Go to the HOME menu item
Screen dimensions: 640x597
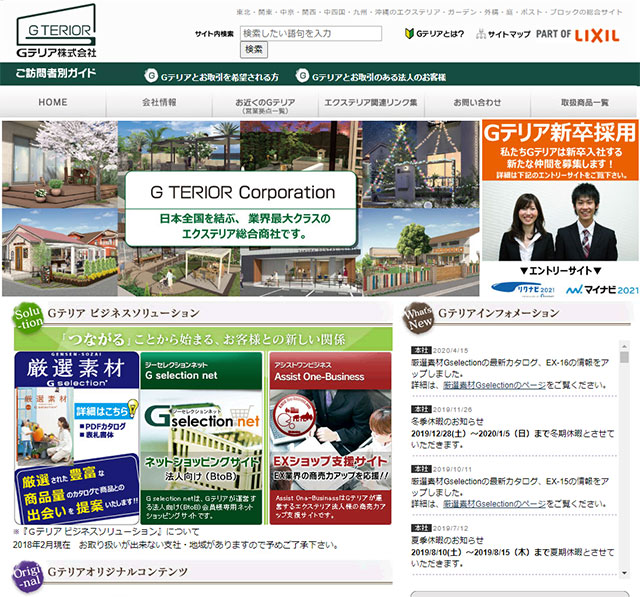coord(53,103)
